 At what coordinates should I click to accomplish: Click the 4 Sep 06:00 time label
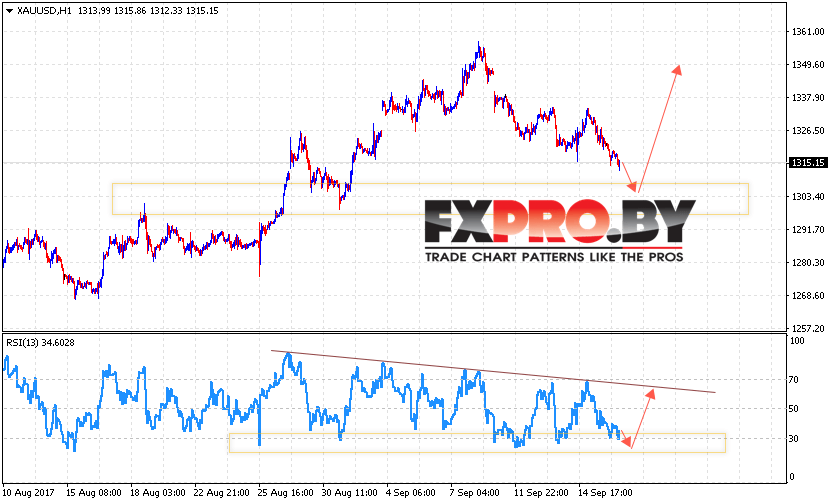tap(411, 492)
